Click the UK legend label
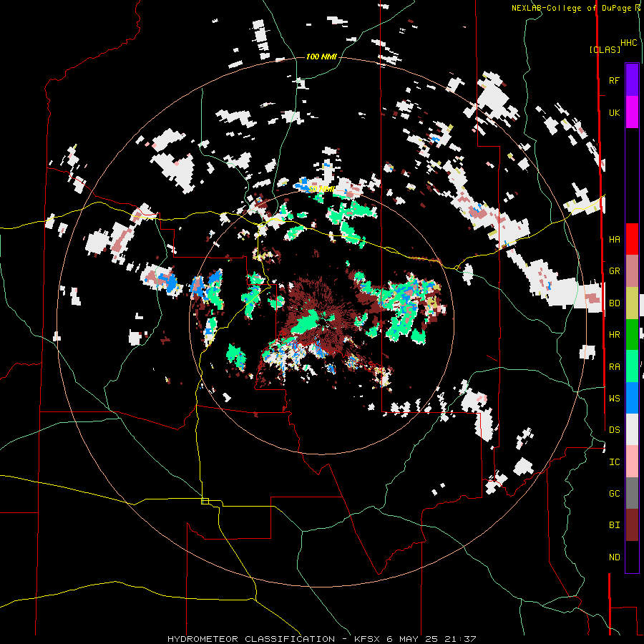 pos(614,112)
